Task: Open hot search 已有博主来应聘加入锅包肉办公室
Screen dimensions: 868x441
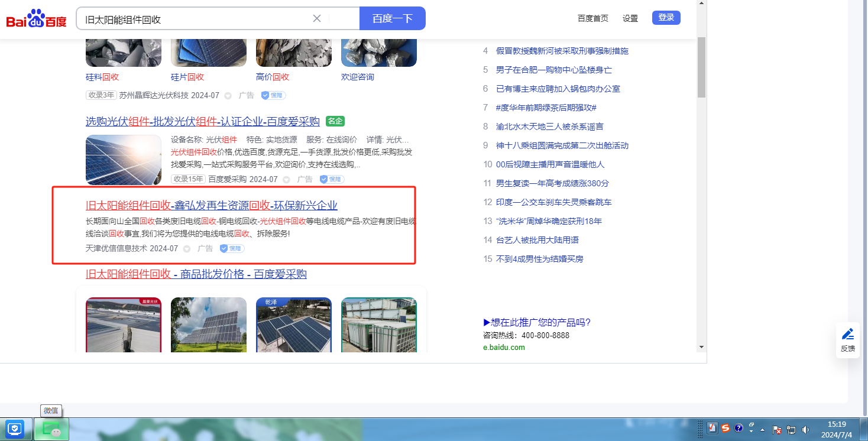Action: point(558,89)
